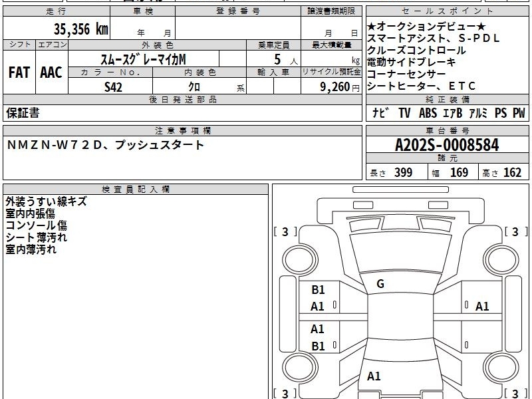532x399 pixels.
Task: Click the length value 長さ 399
Action: point(391,172)
